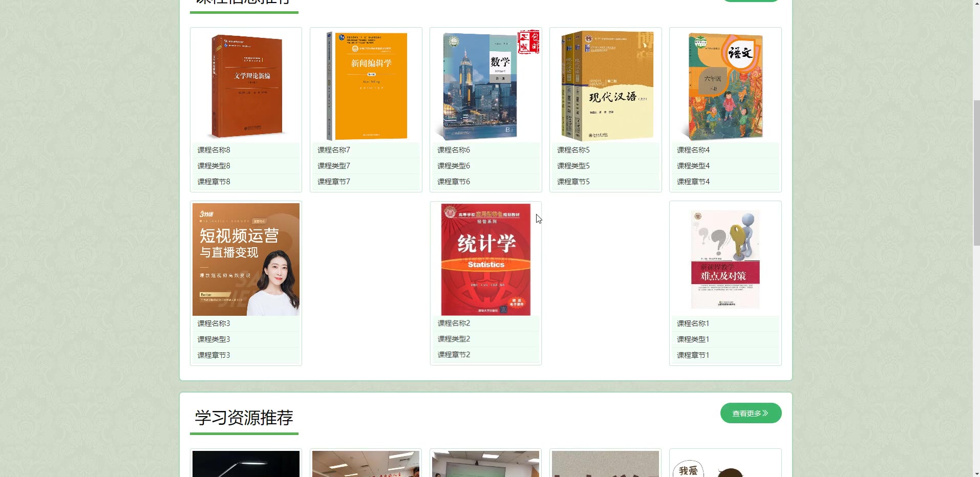
Task: Open the 新闻编辑学 orange book cover
Action: (366, 85)
